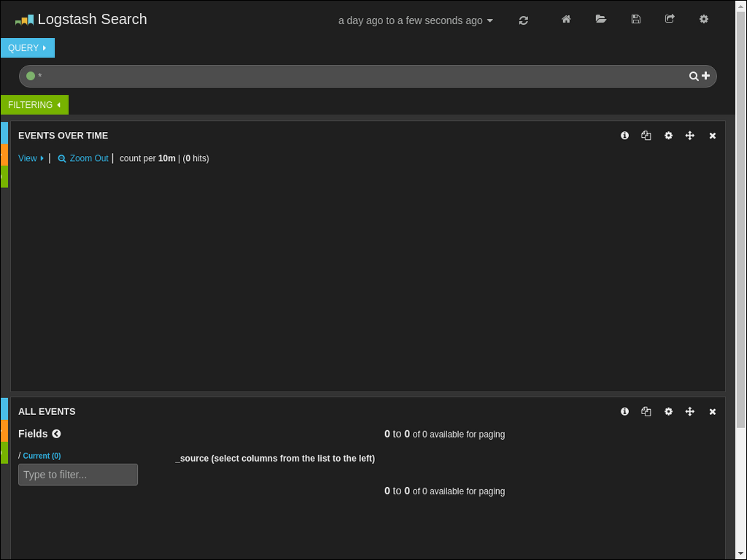This screenshot has height=560, width=747.
Task: Click green row handle beside All Events
Action: (x=4, y=453)
